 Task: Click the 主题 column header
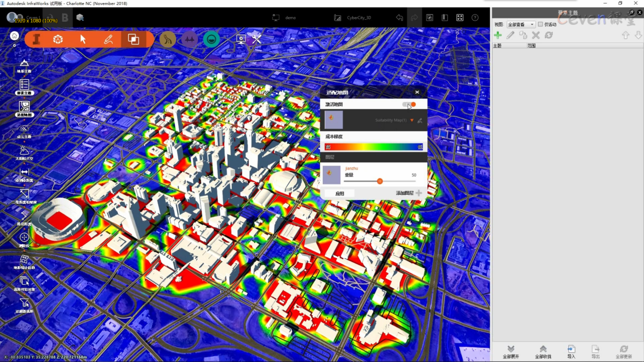(x=497, y=46)
